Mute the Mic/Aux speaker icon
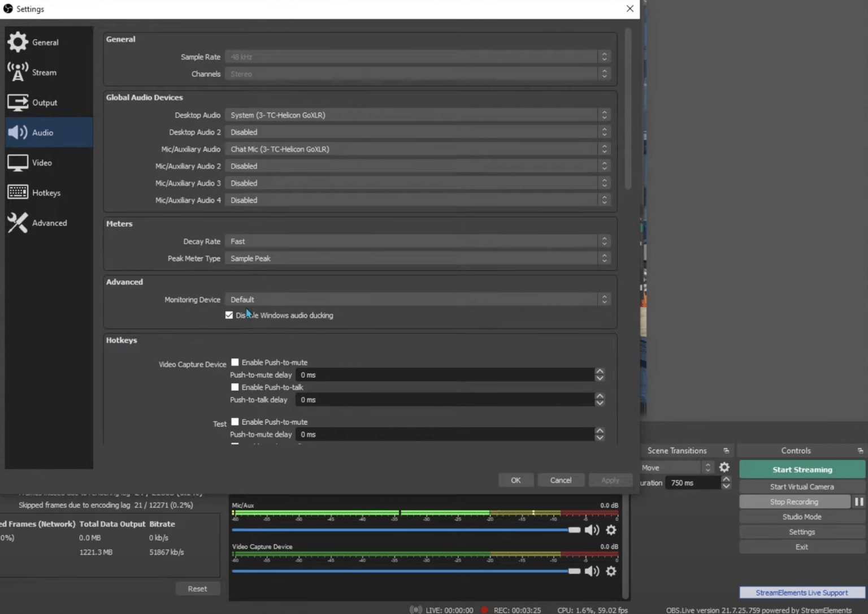The image size is (868, 614). coord(592,530)
